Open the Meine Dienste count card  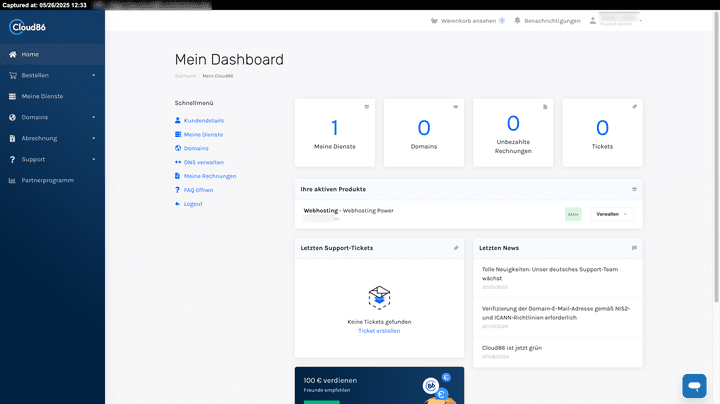point(335,133)
